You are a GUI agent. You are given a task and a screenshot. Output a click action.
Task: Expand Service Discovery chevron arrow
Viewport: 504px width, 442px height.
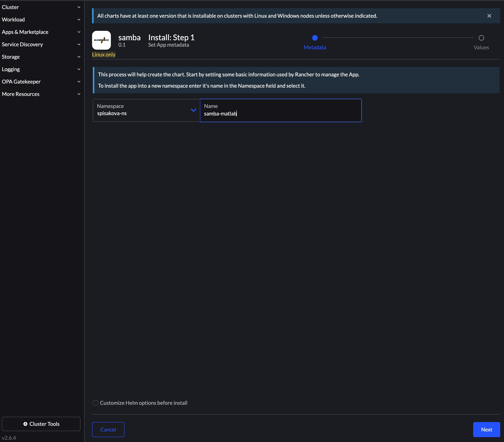pyautogui.click(x=79, y=44)
